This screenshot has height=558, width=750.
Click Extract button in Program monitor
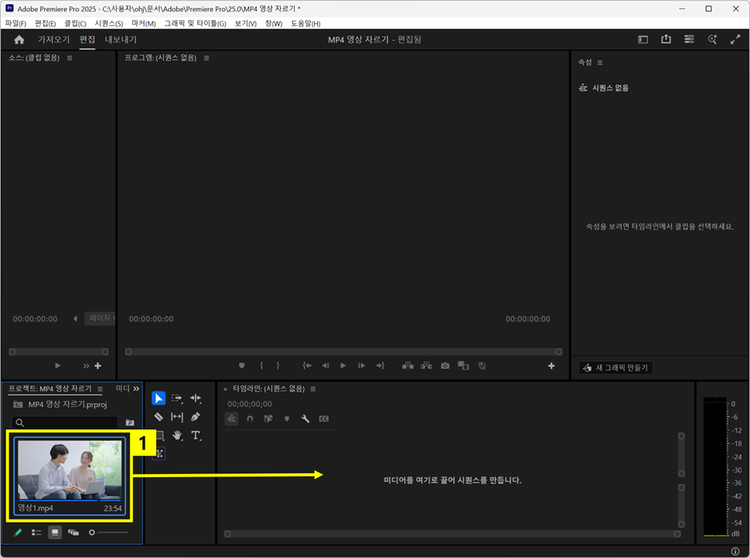(x=426, y=366)
